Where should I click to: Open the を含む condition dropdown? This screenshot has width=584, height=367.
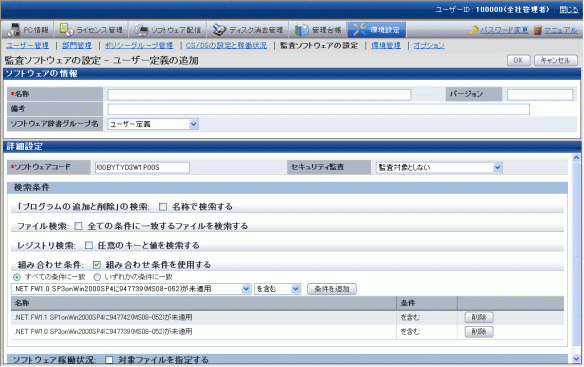[277, 289]
